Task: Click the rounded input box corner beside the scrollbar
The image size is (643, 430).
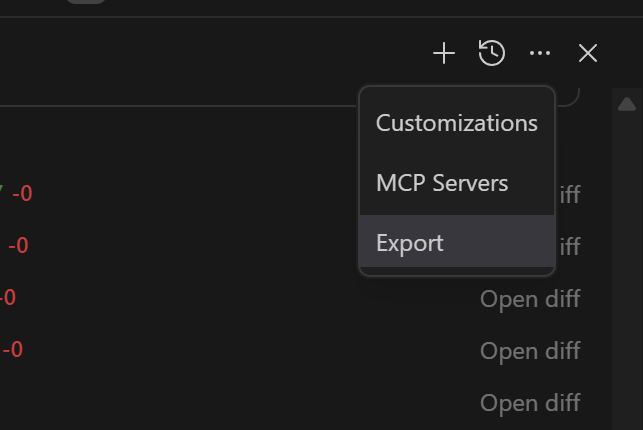Action: tap(572, 97)
